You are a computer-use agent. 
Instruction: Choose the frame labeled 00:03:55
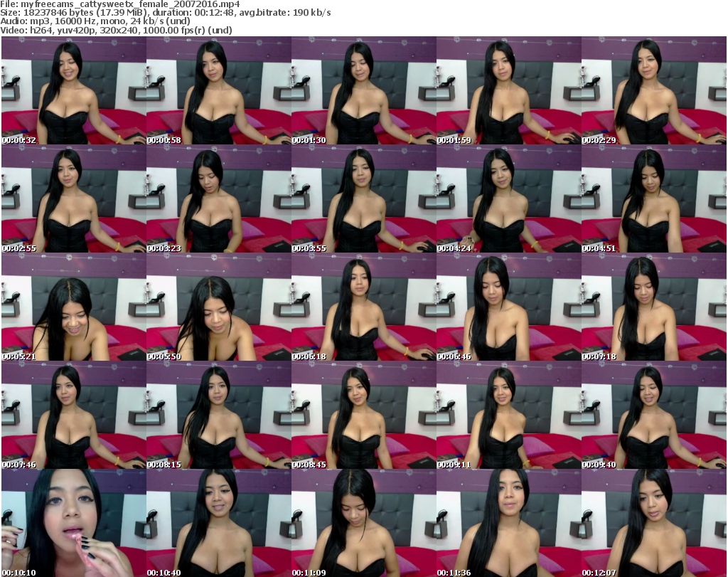click(364, 198)
